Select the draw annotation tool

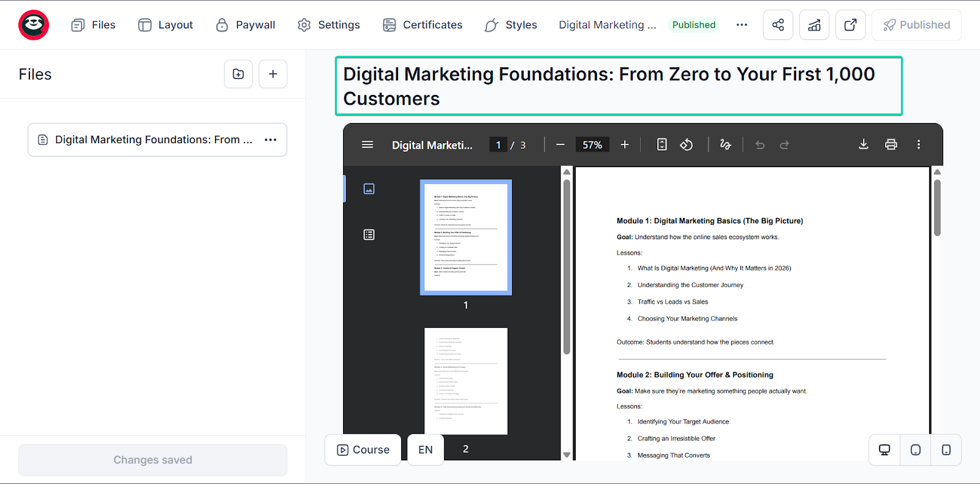coord(725,145)
